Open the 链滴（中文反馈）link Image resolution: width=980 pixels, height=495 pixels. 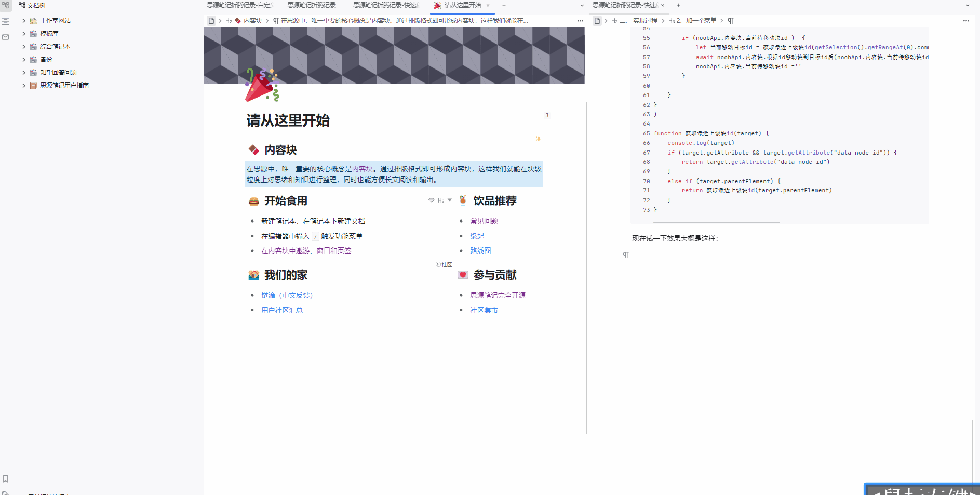coord(287,295)
